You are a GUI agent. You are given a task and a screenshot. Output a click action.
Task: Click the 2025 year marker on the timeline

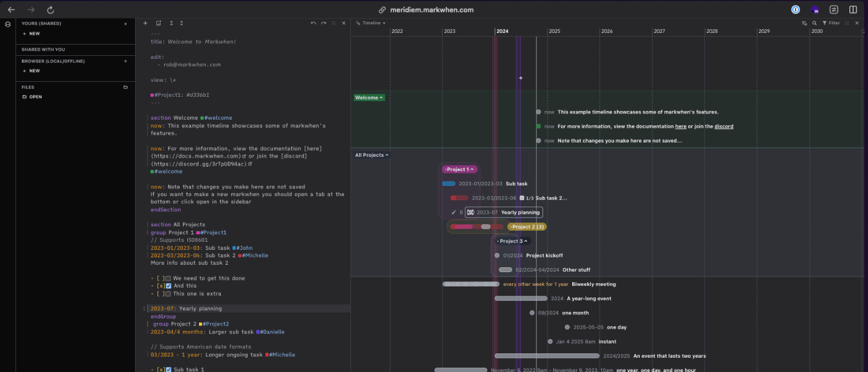[x=554, y=31]
